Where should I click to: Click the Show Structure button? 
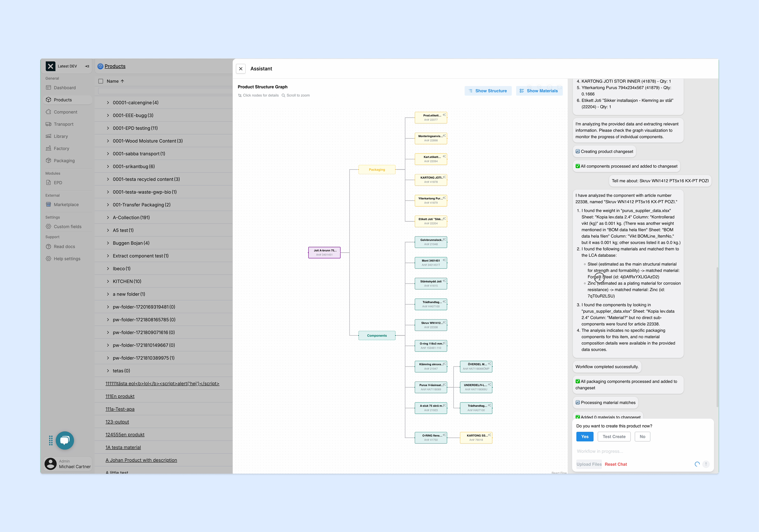488,91
